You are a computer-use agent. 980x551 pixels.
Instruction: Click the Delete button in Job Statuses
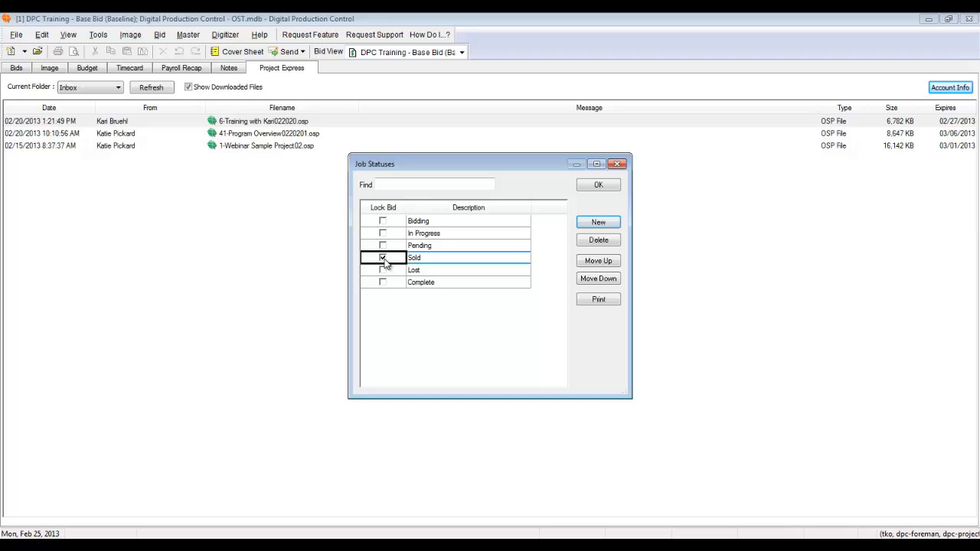coord(599,240)
